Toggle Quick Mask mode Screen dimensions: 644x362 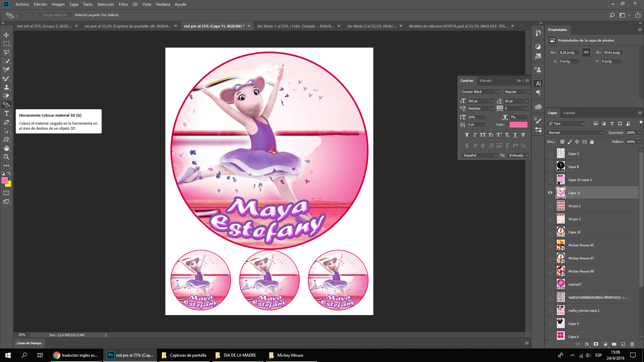coord(6,193)
